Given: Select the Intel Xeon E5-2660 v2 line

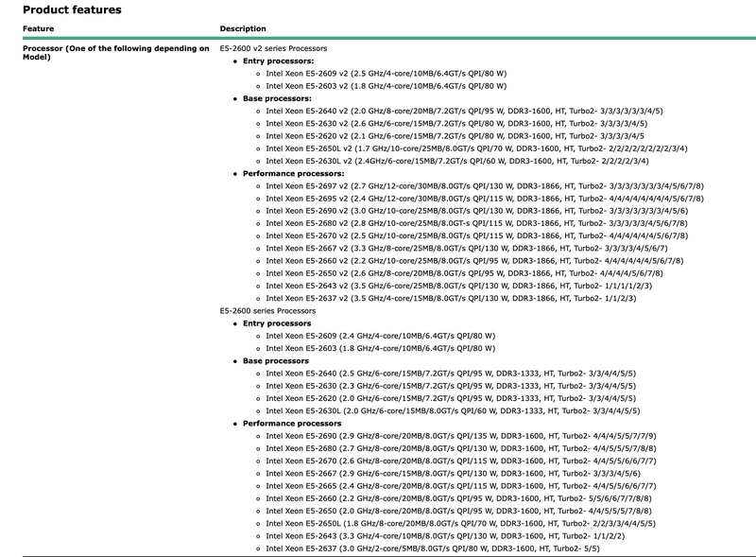Looking at the screenshot, I should pos(475,261).
